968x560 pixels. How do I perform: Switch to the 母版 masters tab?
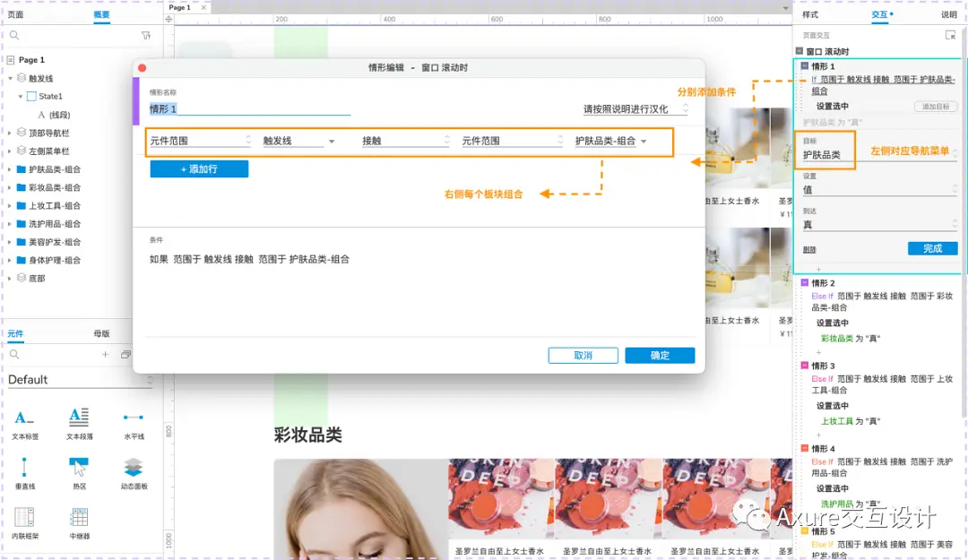pyautogui.click(x=101, y=332)
